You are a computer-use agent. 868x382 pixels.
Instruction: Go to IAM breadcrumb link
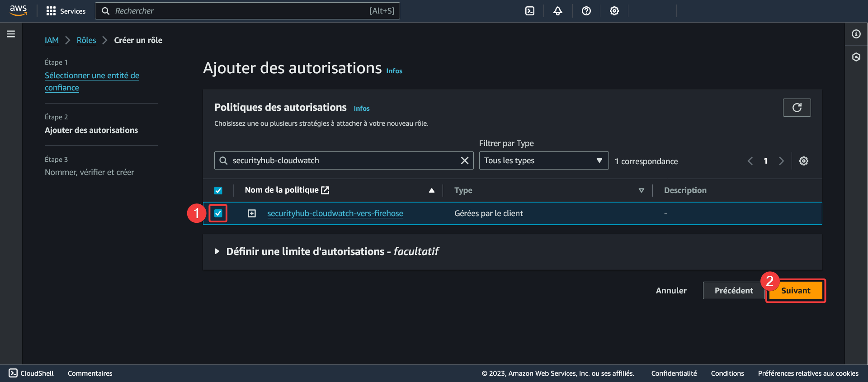click(52, 40)
